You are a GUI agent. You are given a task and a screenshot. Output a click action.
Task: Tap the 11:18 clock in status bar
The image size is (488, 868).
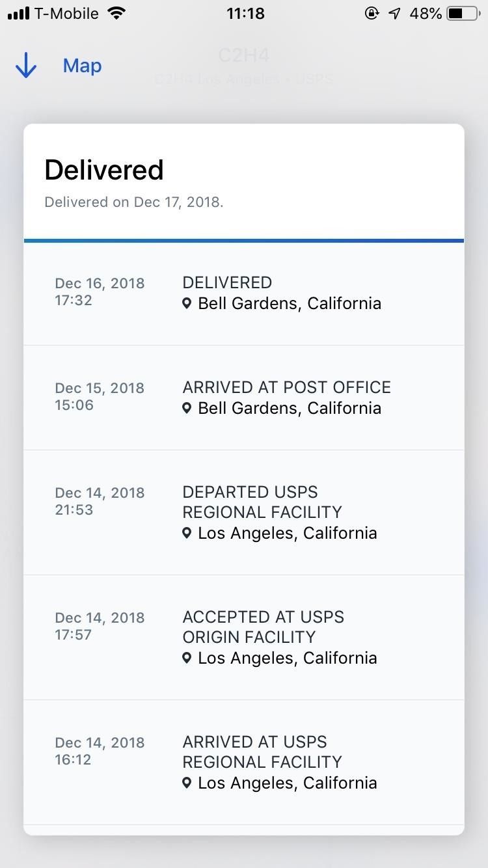245,14
